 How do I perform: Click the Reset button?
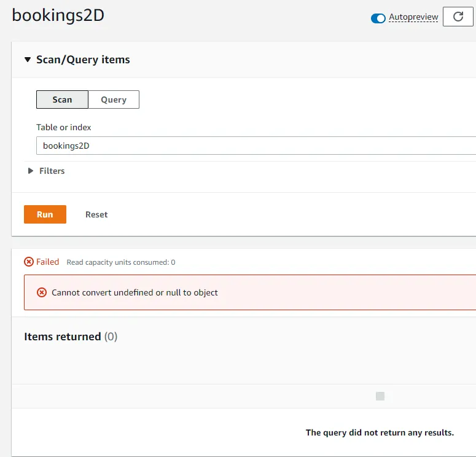point(96,214)
